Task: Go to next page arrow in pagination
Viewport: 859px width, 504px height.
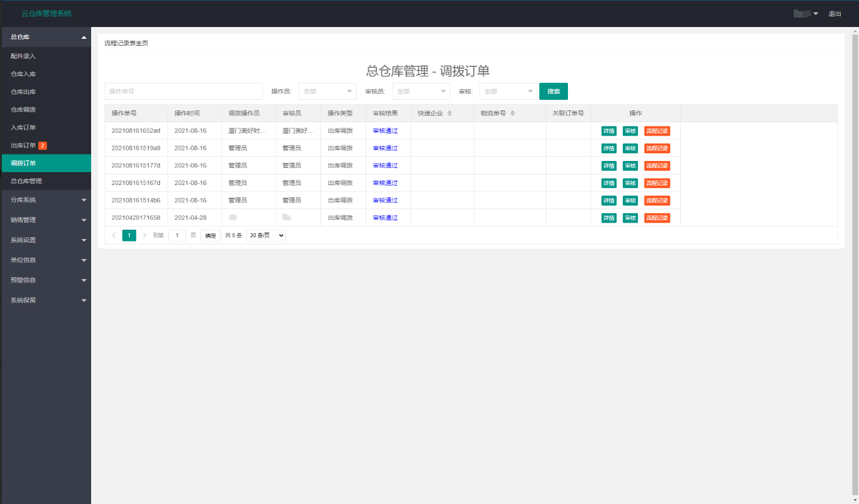Action: tap(144, 236)
